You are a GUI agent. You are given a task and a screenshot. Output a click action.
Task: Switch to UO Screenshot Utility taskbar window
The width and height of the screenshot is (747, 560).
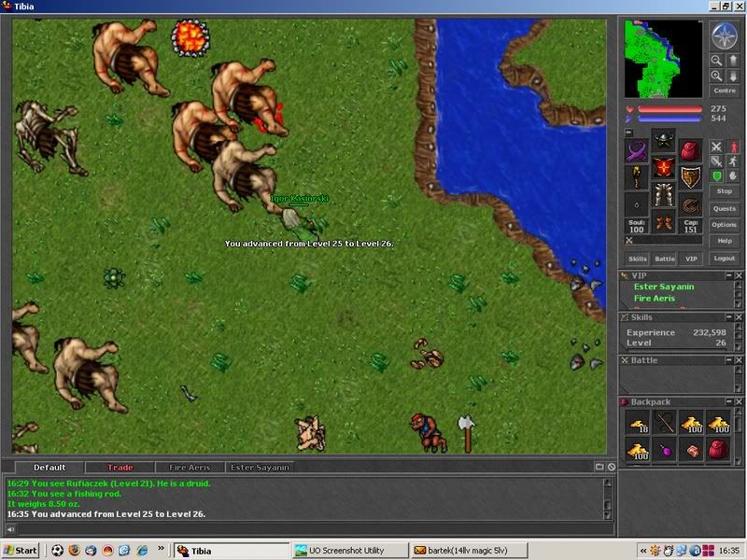[x=349, y=551]
